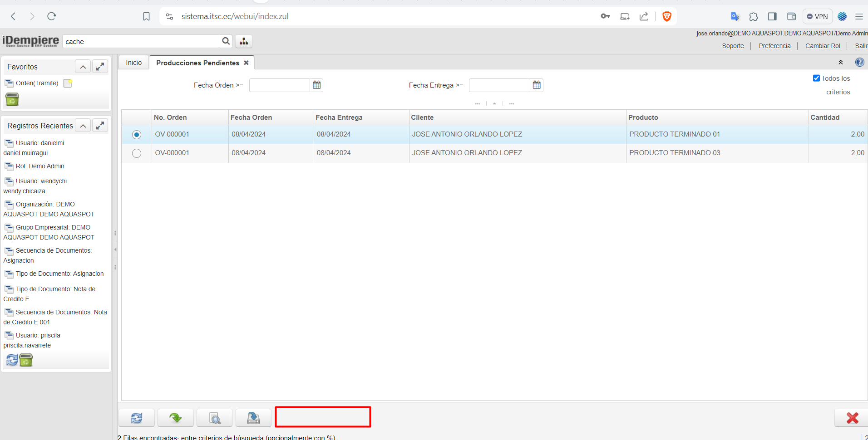Viewport: 868px width, 440px height.
Task: Click the help question mark icon
Action: (x=859, y=62)
